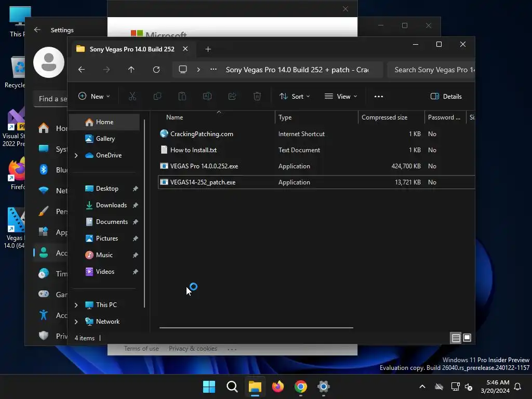Open the New dropdown menu

[x=94, y=96]
